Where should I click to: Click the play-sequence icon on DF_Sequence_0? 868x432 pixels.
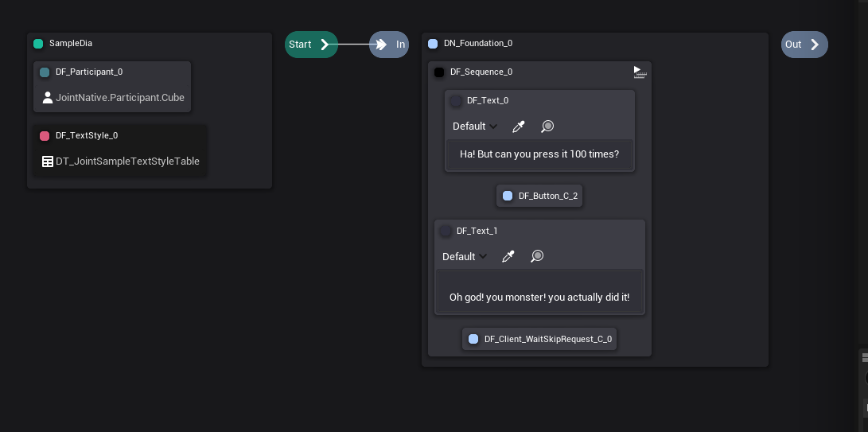(x=640, y=72)
